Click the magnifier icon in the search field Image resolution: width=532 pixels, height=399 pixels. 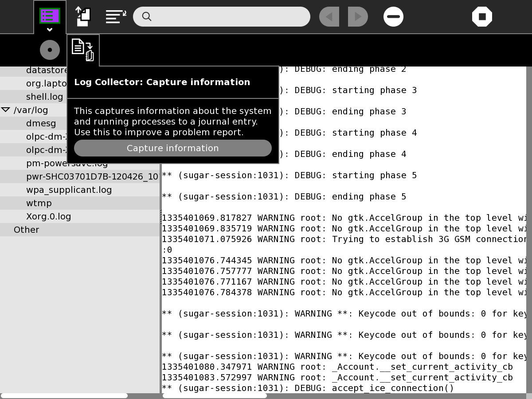pos(147,17)
